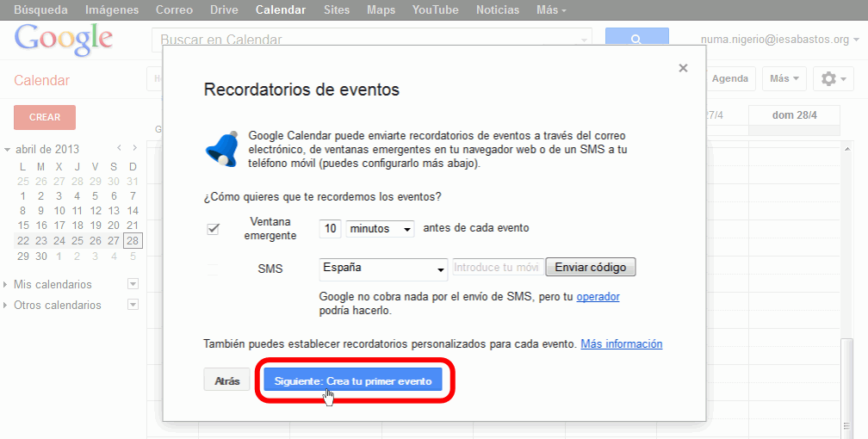Go to next month in mini calendar
This screenshot has height=439, width=868.
[134, 148]
